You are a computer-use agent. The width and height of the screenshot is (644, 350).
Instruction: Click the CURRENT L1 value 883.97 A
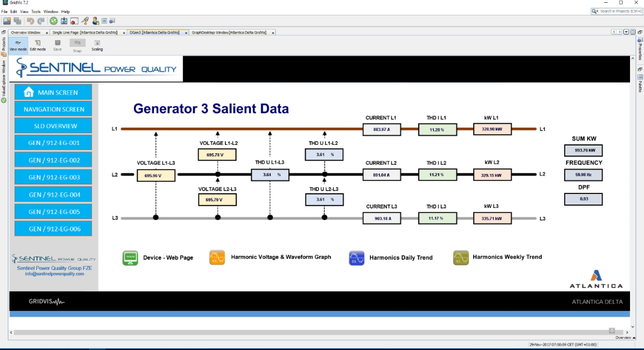tap(382, 129)
